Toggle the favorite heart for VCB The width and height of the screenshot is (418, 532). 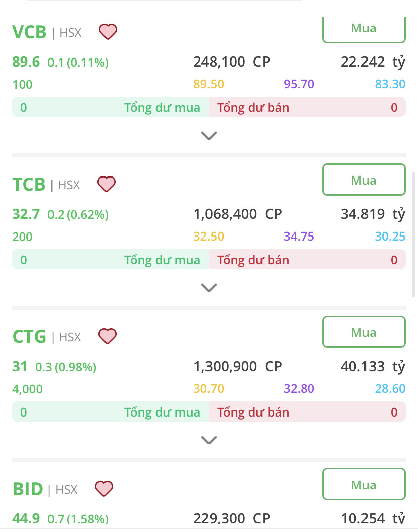[108, 32]
